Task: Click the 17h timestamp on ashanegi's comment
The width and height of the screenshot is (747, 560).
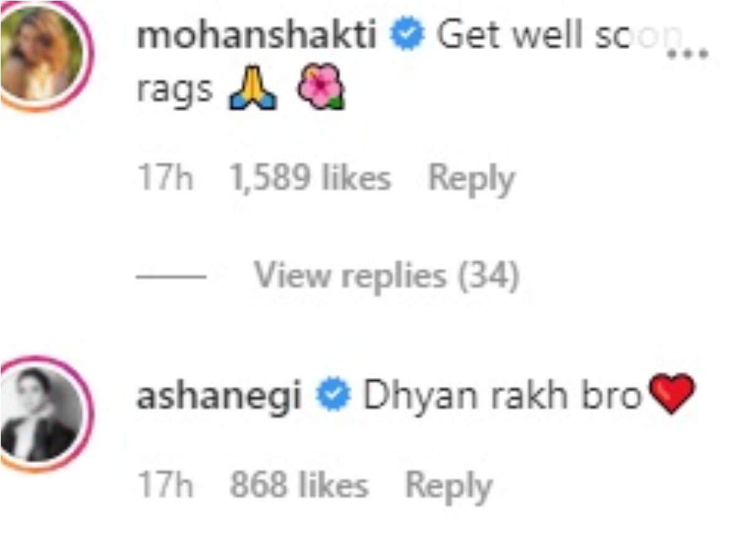Action: point(166,485)
